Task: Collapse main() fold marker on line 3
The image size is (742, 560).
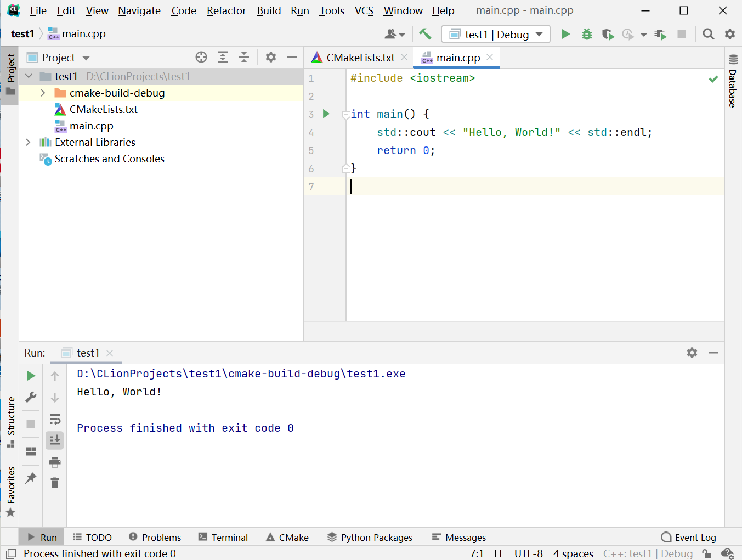Action: [x=346, y=115]
